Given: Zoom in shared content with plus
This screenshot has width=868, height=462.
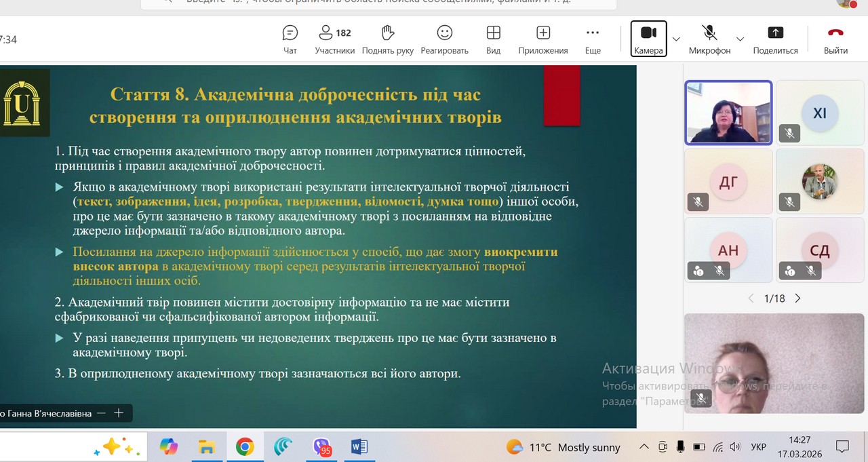Looking at the screenshot, I should [x=119, y=412].
